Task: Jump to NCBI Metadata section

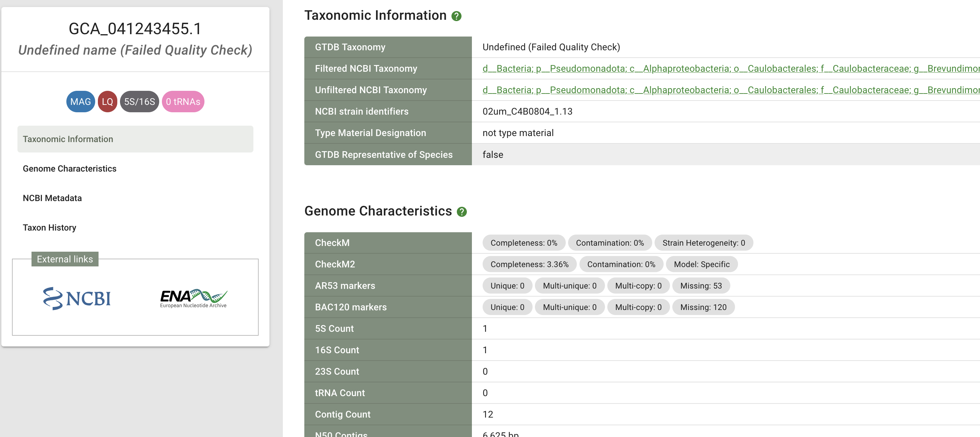Action: pyautogui.click(x=52, y=198)
